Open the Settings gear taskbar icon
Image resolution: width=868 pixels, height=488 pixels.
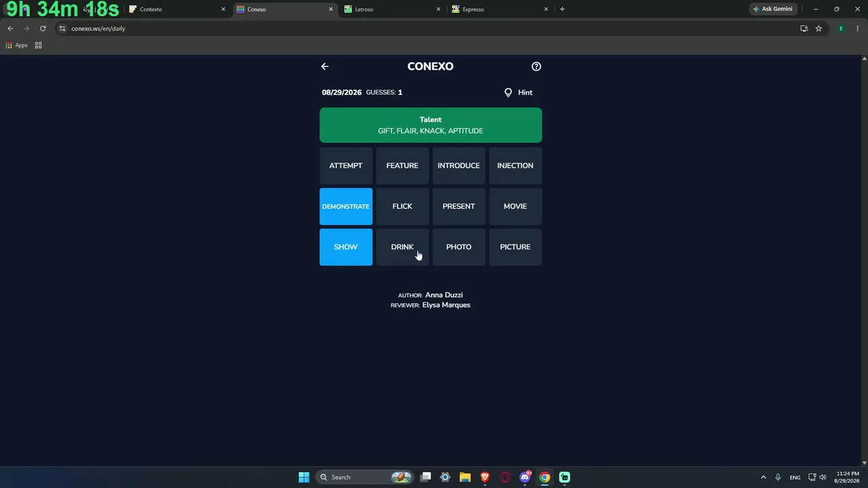coord(446,477)
